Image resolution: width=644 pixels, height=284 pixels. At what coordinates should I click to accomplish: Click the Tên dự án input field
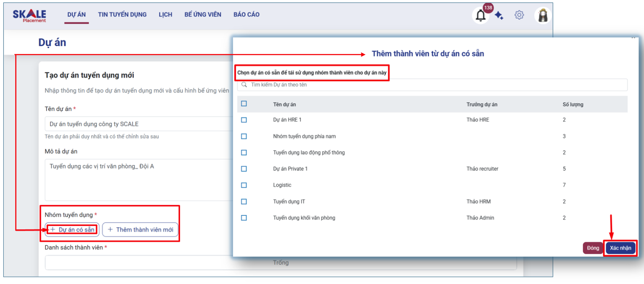(x=139, y=124)
